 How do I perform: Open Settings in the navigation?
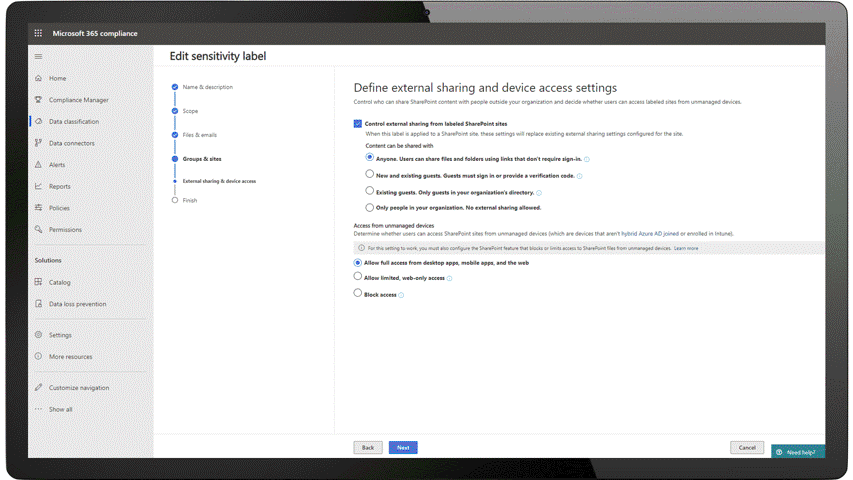click(60, 335)
